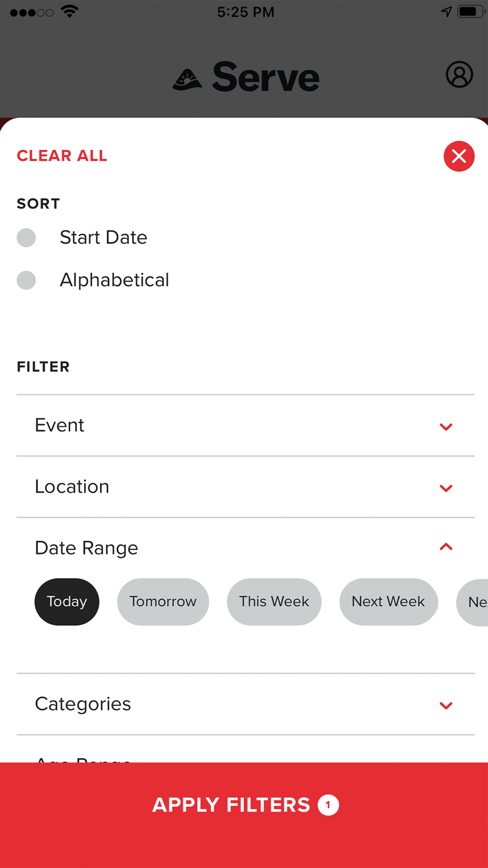Choose the Next Week date chip
This screenshot has width=488, height=868.
(389, 601)
